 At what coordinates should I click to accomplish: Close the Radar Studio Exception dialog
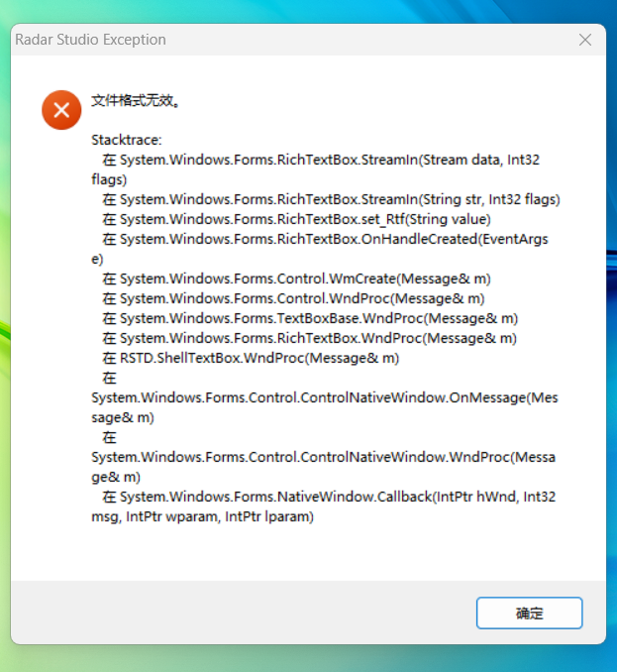585,40
